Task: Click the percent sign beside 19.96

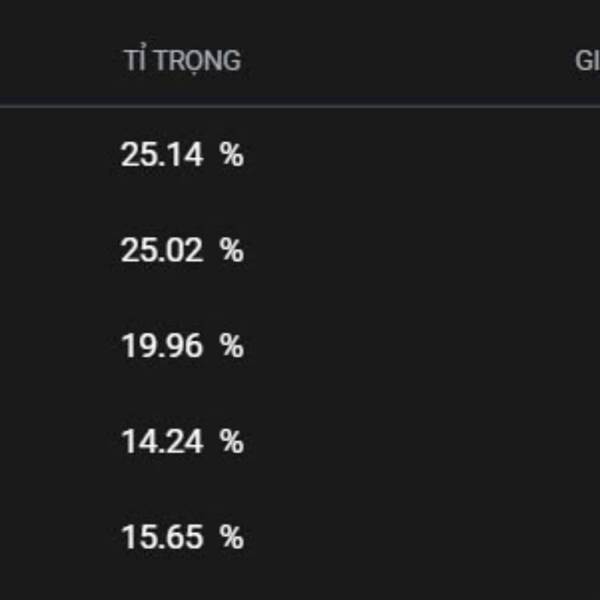Action: 232,346
